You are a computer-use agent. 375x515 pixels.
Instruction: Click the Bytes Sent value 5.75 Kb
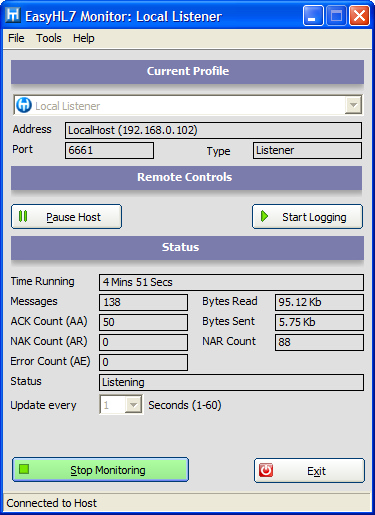[x=319, y=322]
